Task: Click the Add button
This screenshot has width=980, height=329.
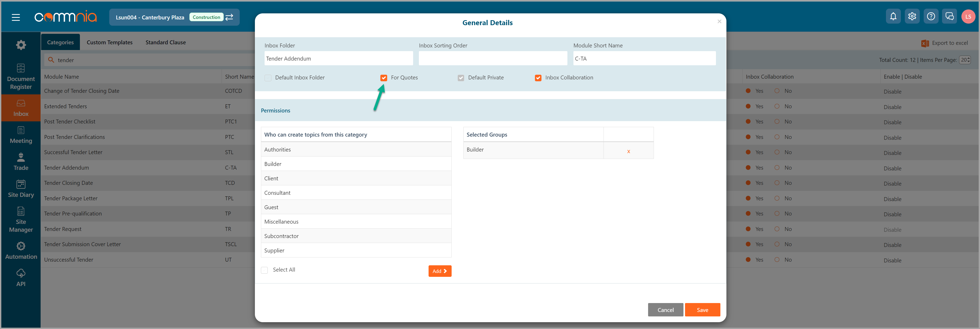Action: click(439, 271)
